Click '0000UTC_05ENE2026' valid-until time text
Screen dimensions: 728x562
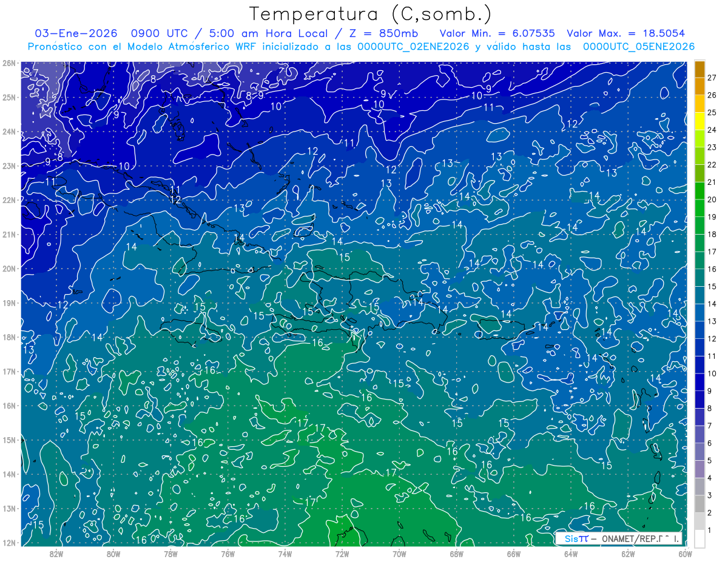pyautogui.click(x=639, y=47)
